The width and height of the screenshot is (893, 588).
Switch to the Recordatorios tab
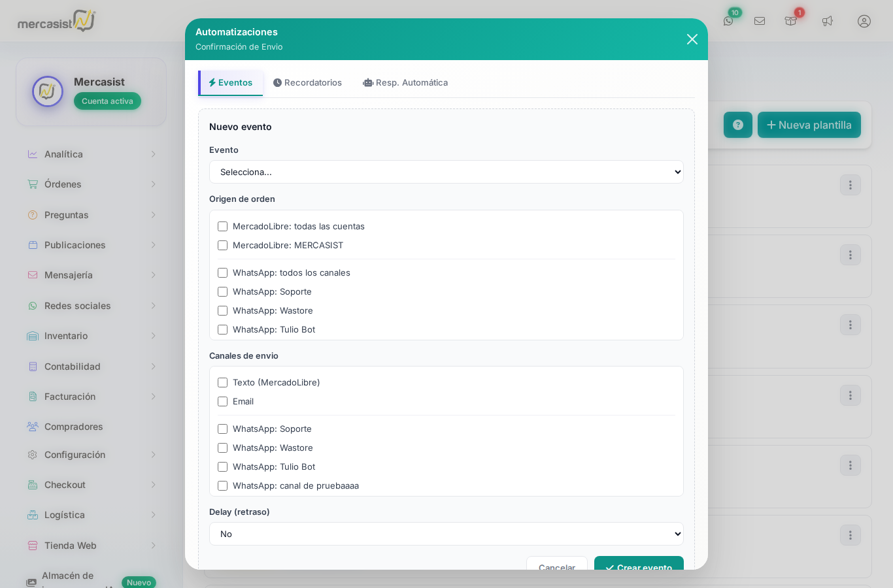[307, 83]
